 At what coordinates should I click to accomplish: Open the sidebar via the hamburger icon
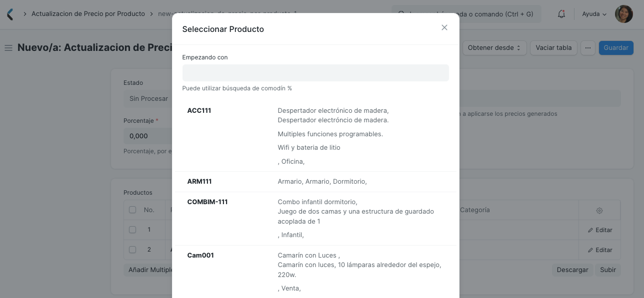tap(8, 47)
